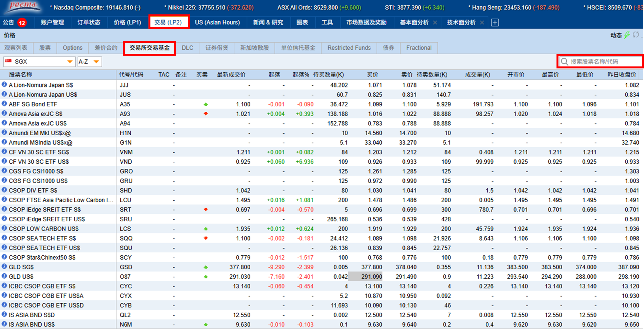Click red sell arrow on Amova Asia exJC S$ row
The image size is (644, 329).
(206, 114)
